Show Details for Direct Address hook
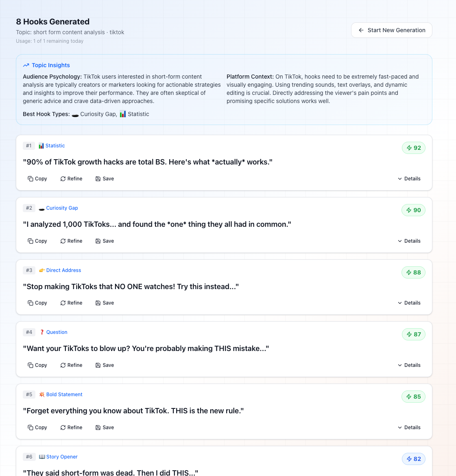456x476 pixels. coord(409,303)
